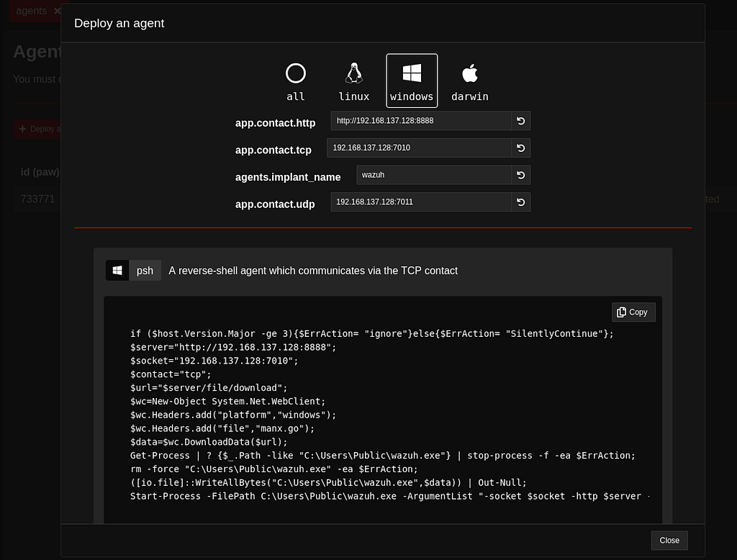Click the $socket= code line
The image size is (737, 560).
214,361
